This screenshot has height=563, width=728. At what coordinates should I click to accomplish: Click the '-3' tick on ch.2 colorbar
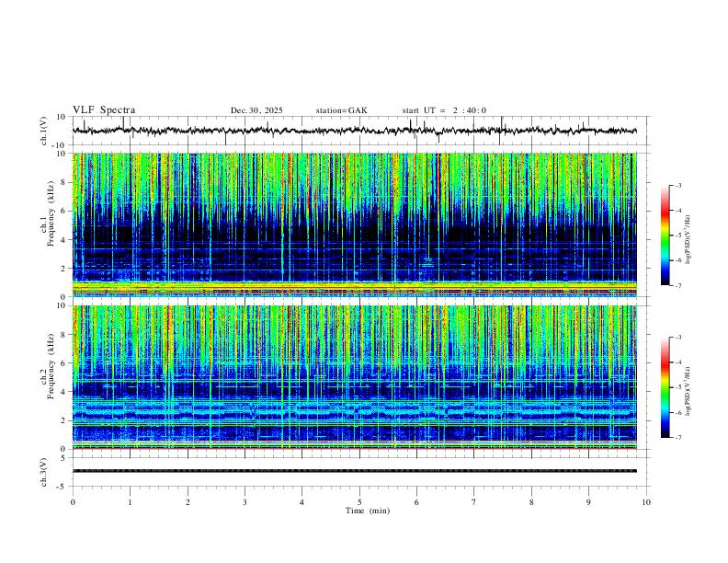click(677, 338)
